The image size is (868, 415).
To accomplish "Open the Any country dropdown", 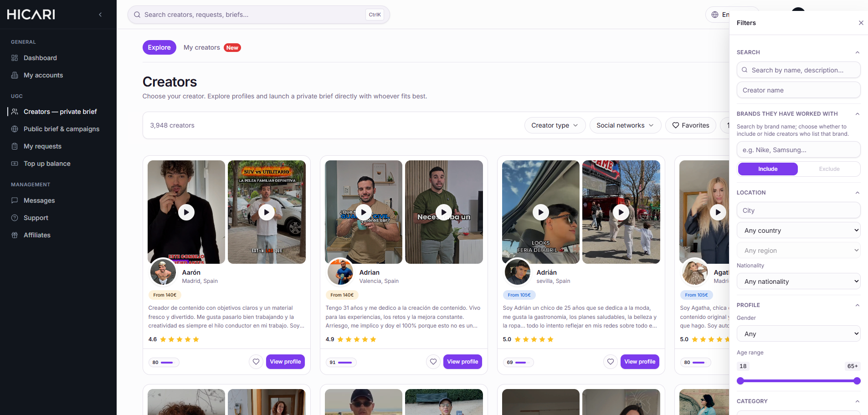I will [798, 231].
